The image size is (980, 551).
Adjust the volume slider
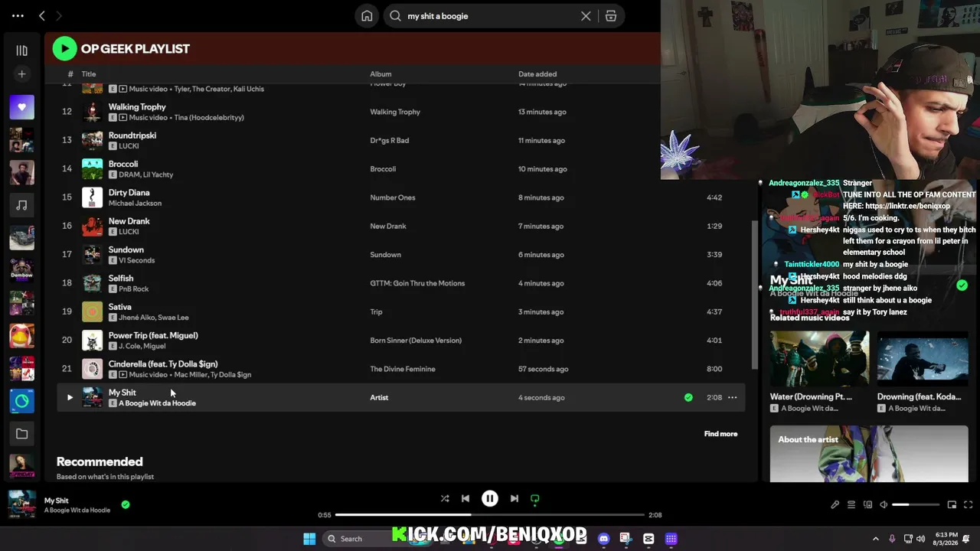click(916, 505)
